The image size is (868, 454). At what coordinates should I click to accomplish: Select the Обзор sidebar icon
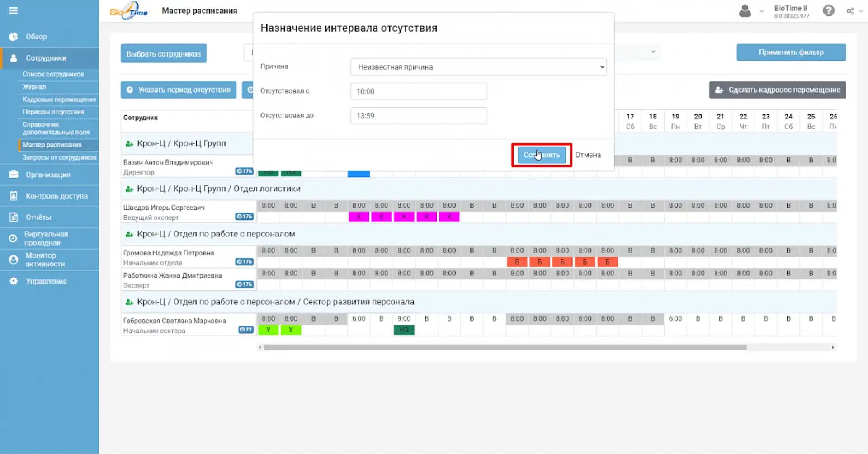coord(13,36)
